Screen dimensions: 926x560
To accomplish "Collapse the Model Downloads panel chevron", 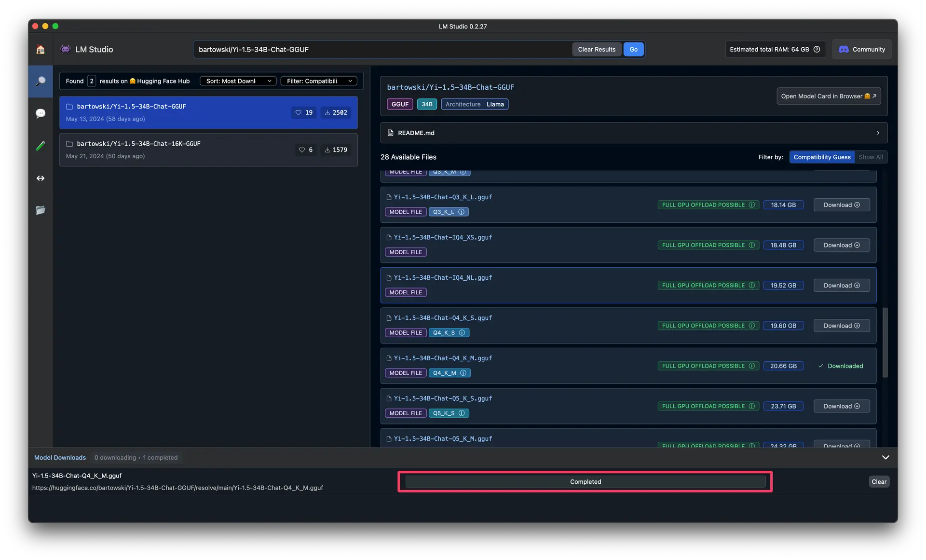I will click(885, 457).
